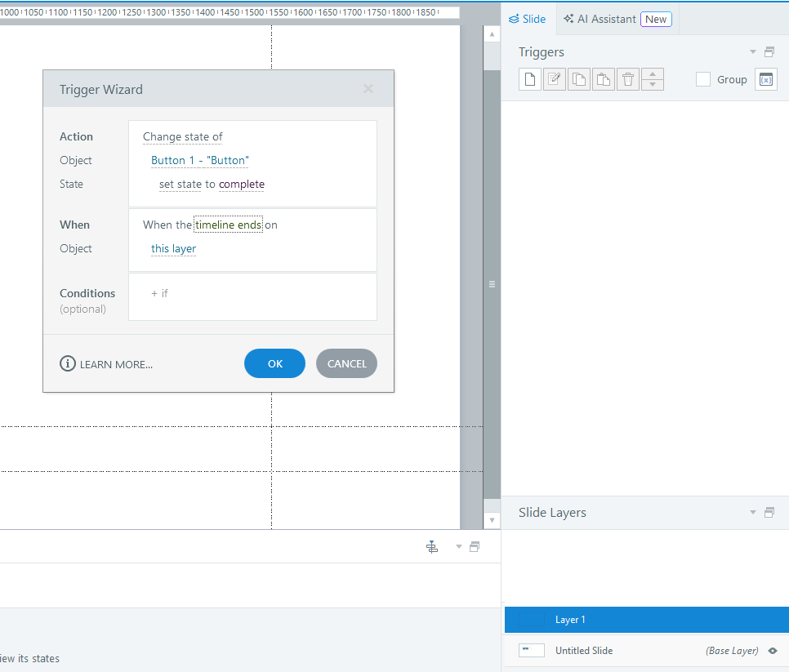Click the panel splitter grip handle
Viewport: 789px width, 672px height.
click(493, 284)
